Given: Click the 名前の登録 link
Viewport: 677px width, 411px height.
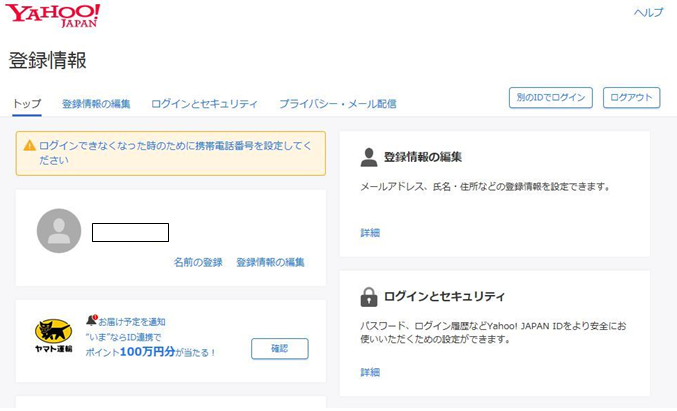Looking at the screenshot, I should click(x=198, y=262).
